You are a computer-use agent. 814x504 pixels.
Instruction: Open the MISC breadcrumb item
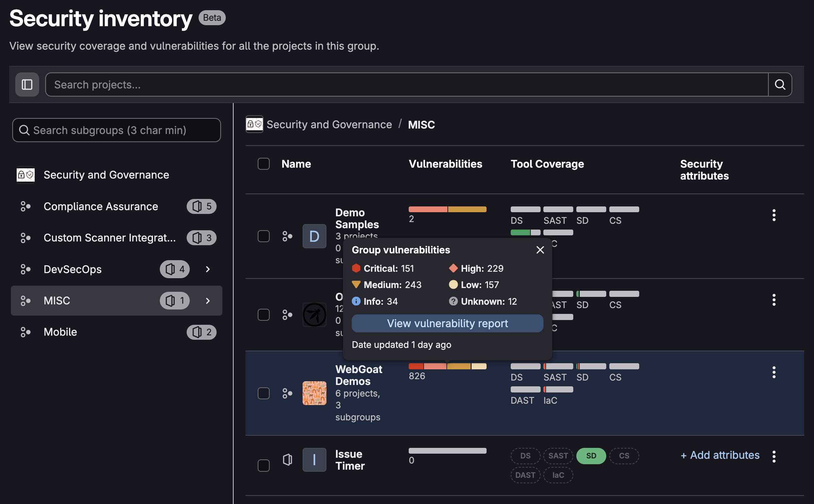421,124
